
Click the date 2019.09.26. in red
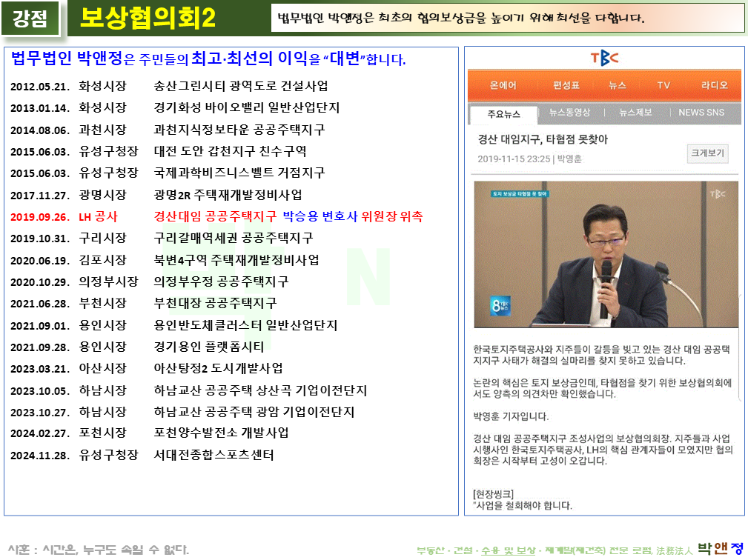point(40,217)
